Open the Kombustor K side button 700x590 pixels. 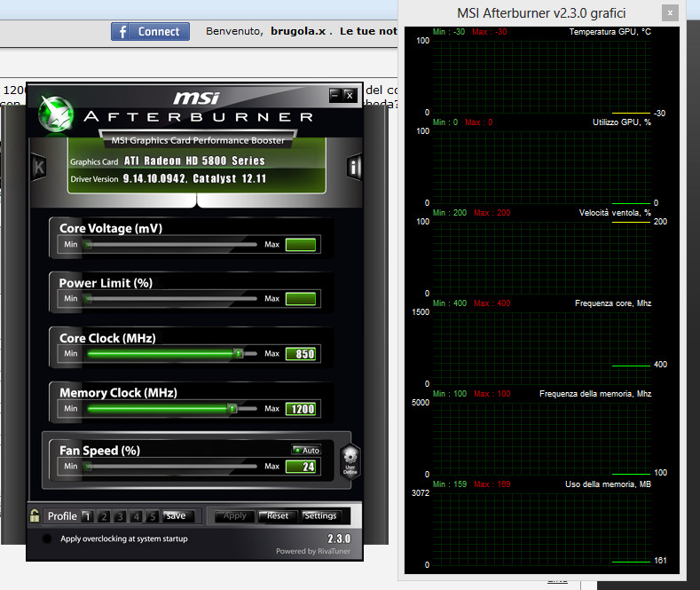39,167
